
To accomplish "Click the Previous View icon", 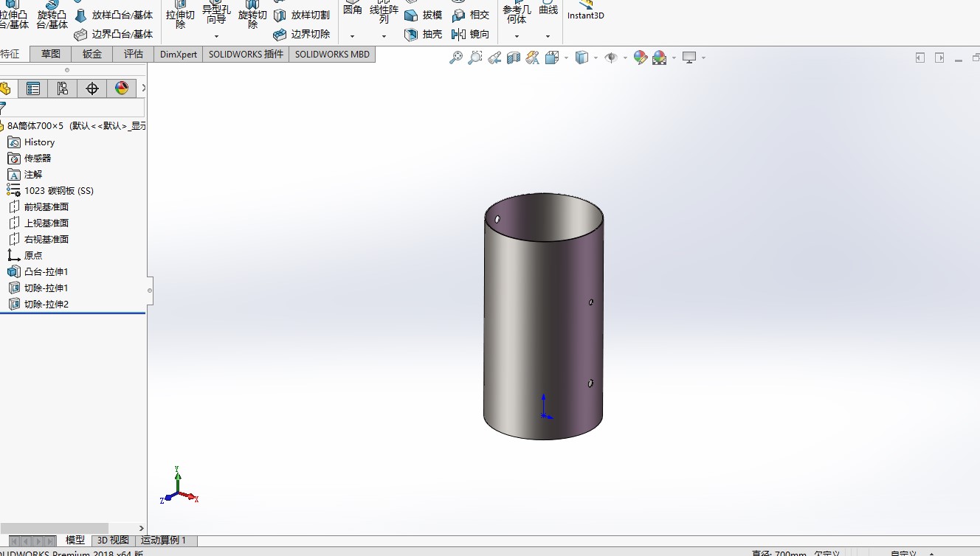I will coord(494,58).
